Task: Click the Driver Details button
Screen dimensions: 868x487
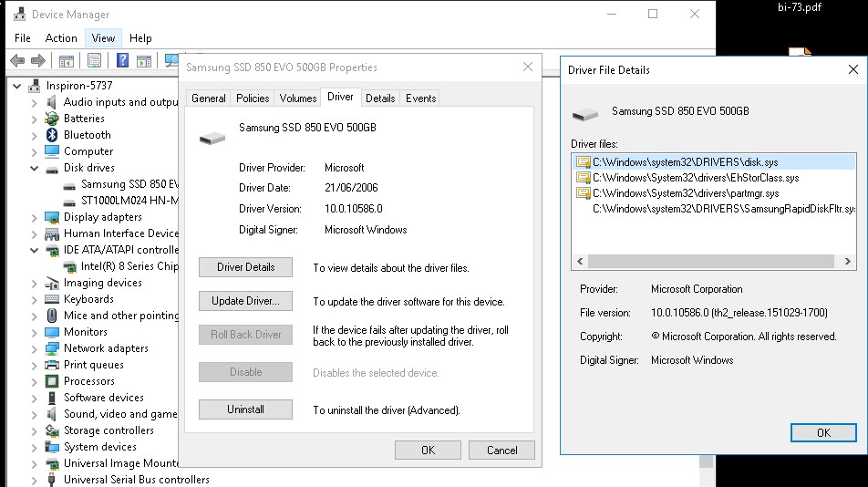Action: tap(246, 266)
